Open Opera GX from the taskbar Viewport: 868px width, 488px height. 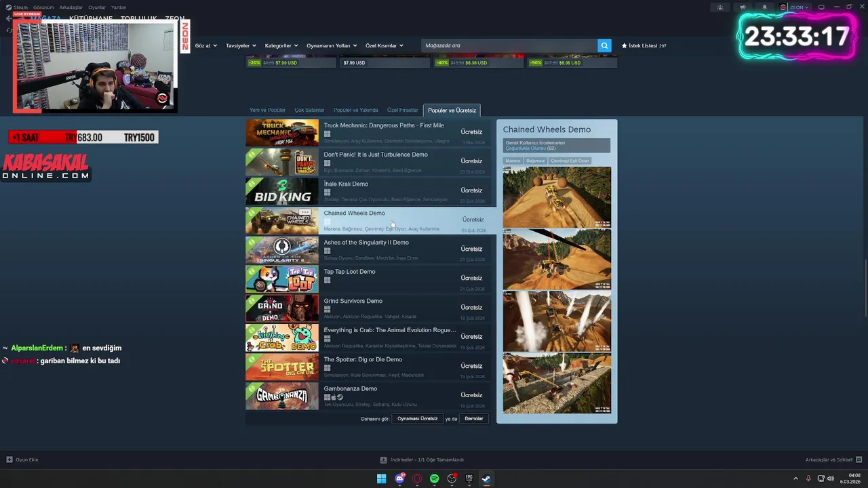(417, 479)
